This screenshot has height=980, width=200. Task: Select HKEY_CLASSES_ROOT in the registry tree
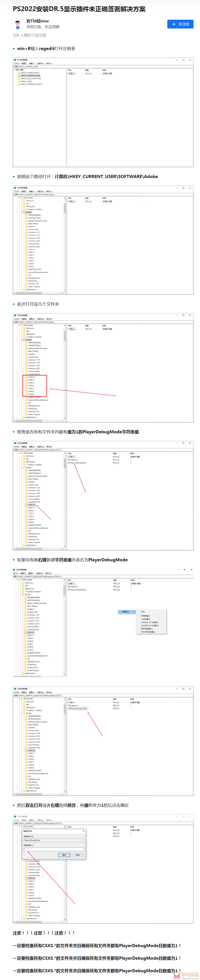tap(30, 73)
